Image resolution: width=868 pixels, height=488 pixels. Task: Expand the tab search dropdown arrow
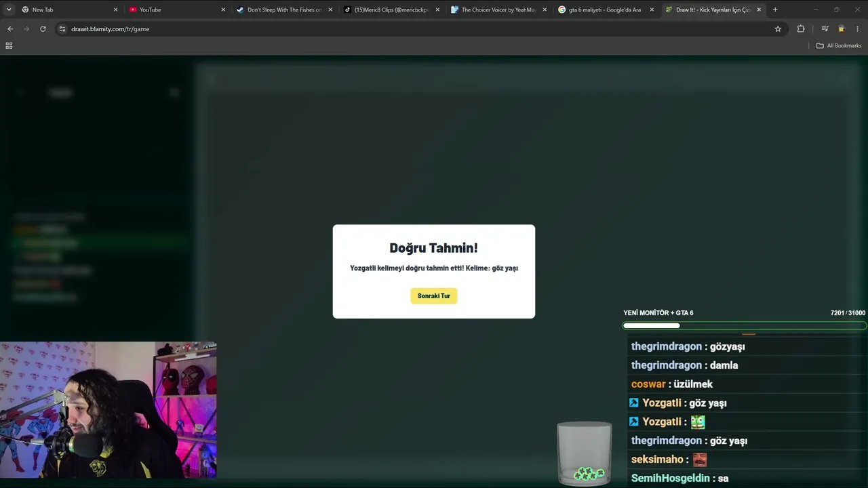click(8, 9)
